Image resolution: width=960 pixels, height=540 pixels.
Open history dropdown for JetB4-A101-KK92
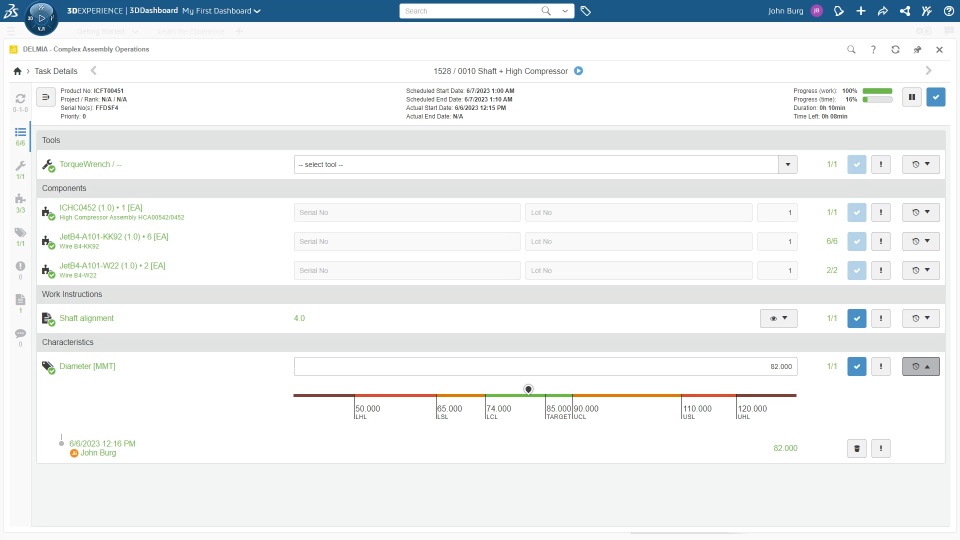pyautogui.click(x=921, y=241)
